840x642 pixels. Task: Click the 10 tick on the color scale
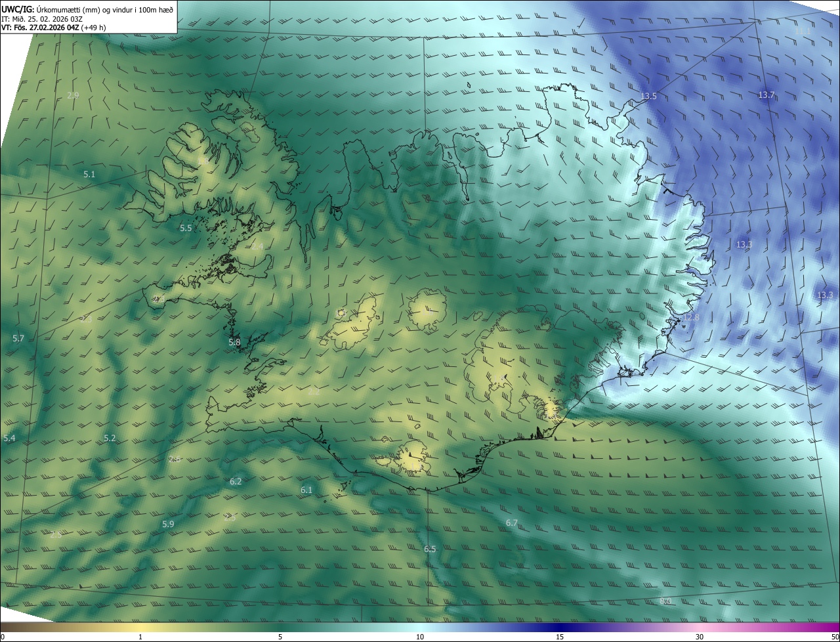point(420,637)
